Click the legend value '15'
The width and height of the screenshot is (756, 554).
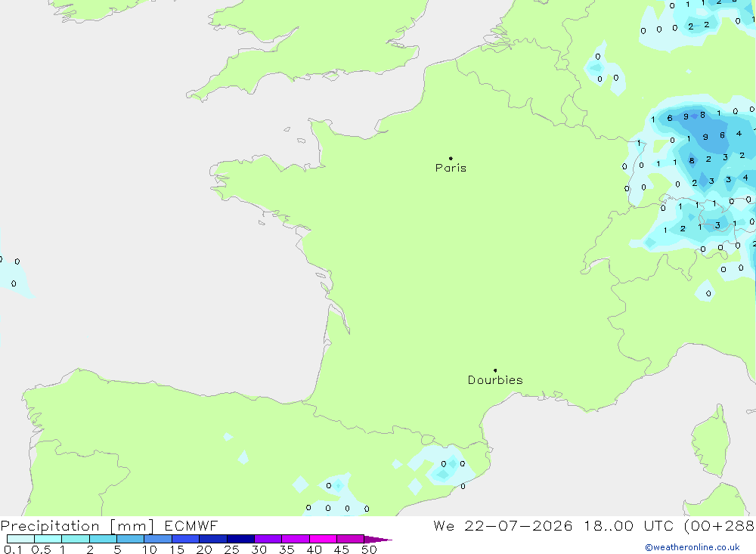177,549
